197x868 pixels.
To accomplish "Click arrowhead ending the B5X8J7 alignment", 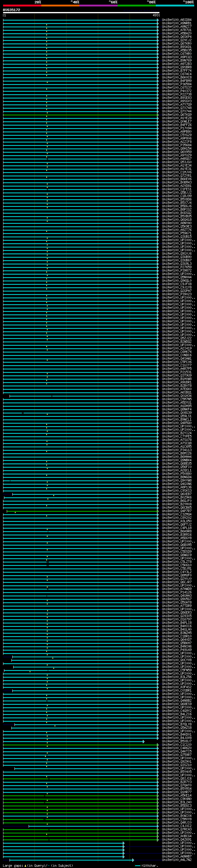I will [144, 741].
